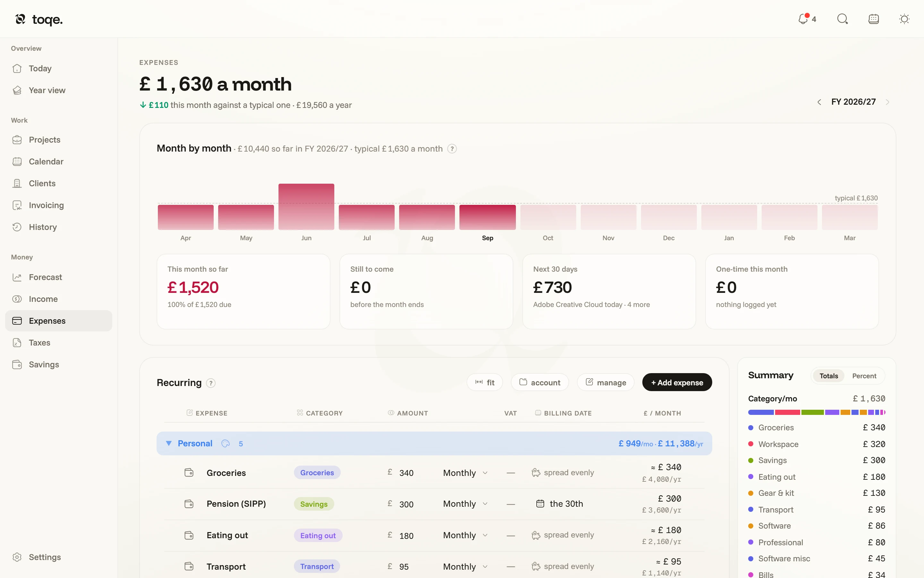Open Clients in sidebar
Screen dimensions: 924x578
point(58,183)
